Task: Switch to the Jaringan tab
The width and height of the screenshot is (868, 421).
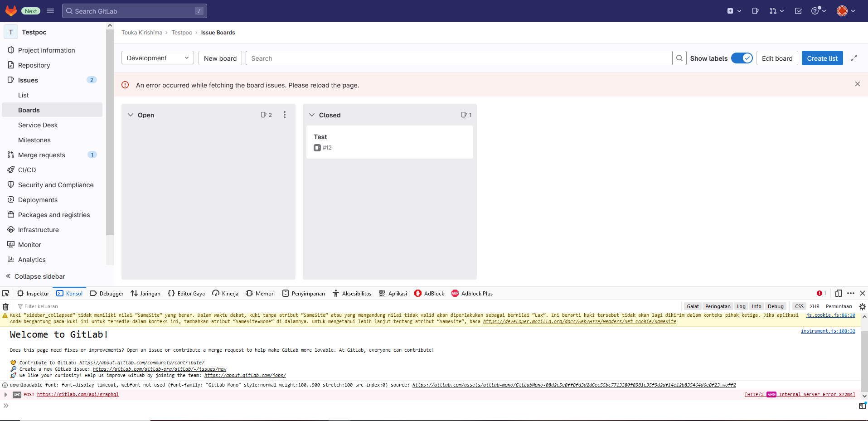Action: pos(145,294)
